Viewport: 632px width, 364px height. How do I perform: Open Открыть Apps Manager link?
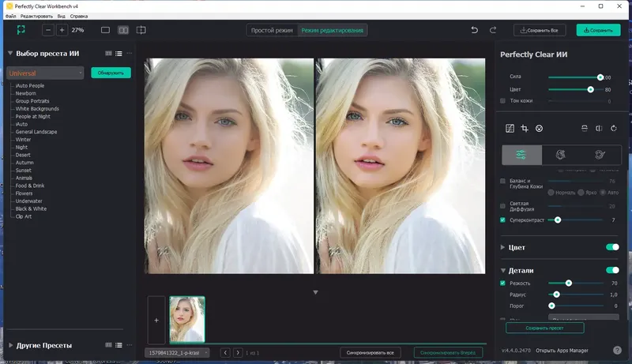click(x=562, y=351)
